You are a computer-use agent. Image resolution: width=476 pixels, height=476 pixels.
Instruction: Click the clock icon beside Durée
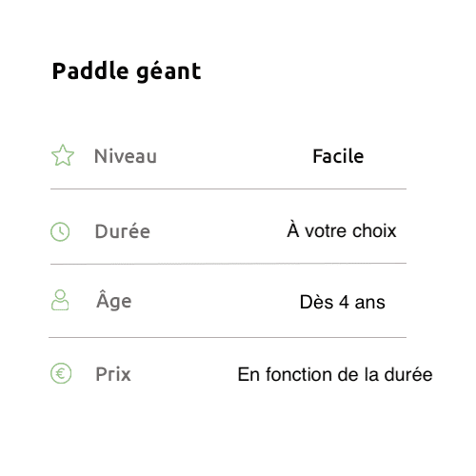(60, 231)
